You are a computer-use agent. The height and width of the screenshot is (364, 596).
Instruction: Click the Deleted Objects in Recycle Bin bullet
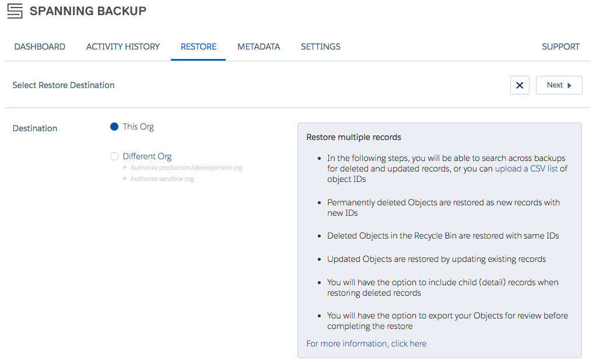[x=443, y=236]
